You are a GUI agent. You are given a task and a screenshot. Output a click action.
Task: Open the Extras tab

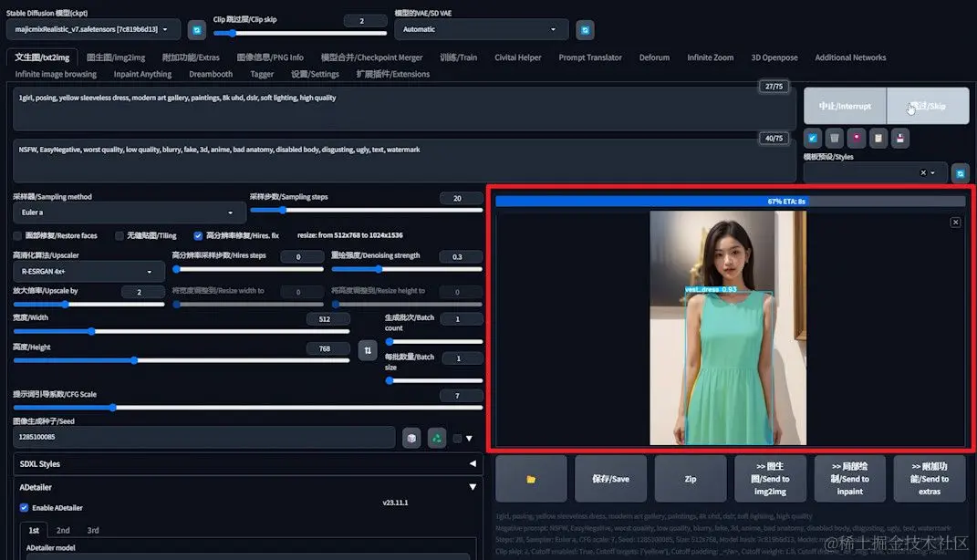(x=191, y=57)
